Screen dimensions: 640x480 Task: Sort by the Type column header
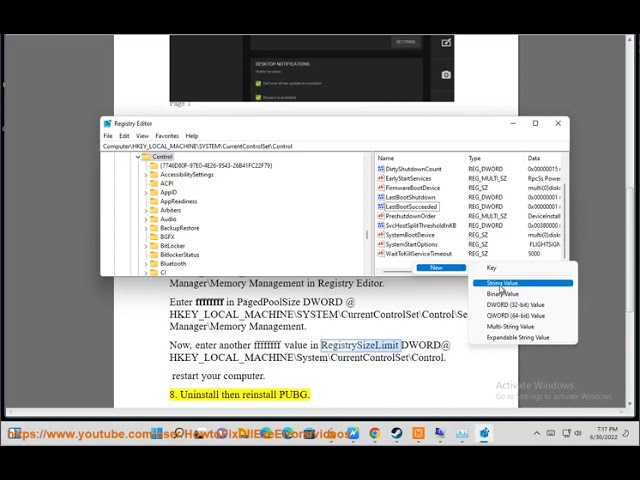pyautogui.click(x=494, y=158)
